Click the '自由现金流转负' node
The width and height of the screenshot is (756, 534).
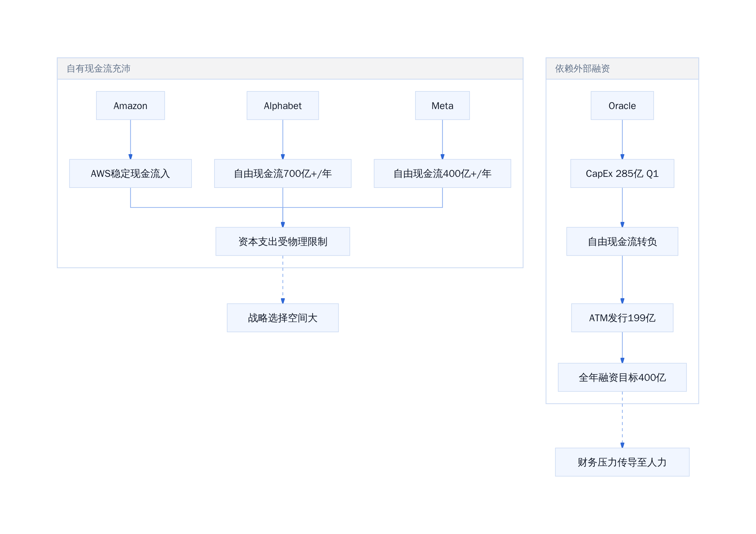[x=622, y=241]
